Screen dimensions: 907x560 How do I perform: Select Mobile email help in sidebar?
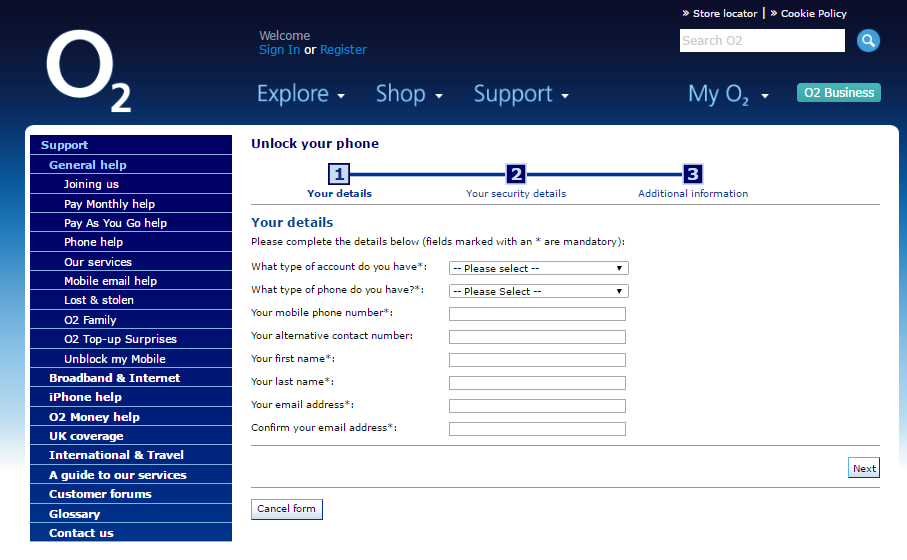(x=131, y=281)
